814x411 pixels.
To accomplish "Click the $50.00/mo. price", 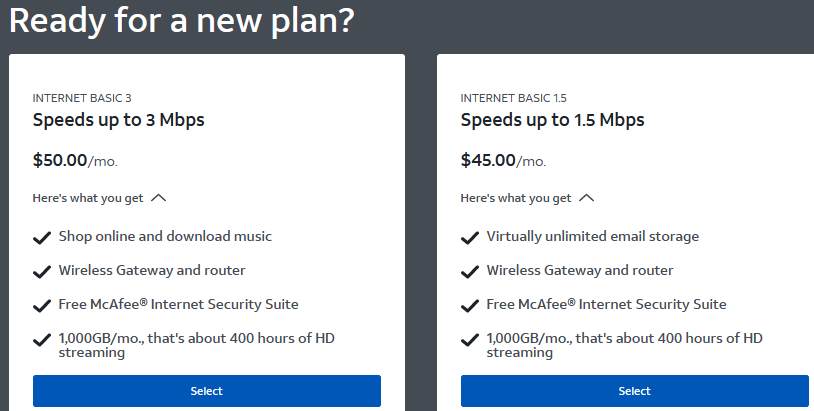I will tap(82, 160).
